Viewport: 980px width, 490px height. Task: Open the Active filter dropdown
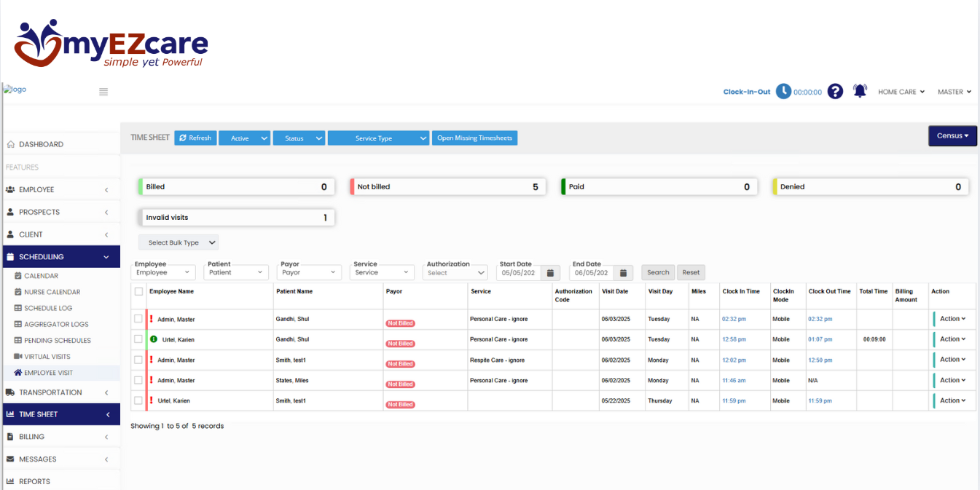[x=245, y=138]
